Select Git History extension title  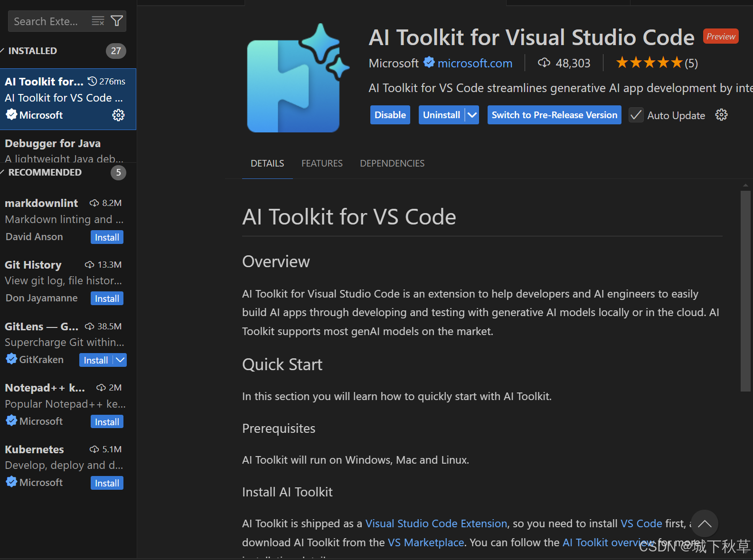[33, 265]
